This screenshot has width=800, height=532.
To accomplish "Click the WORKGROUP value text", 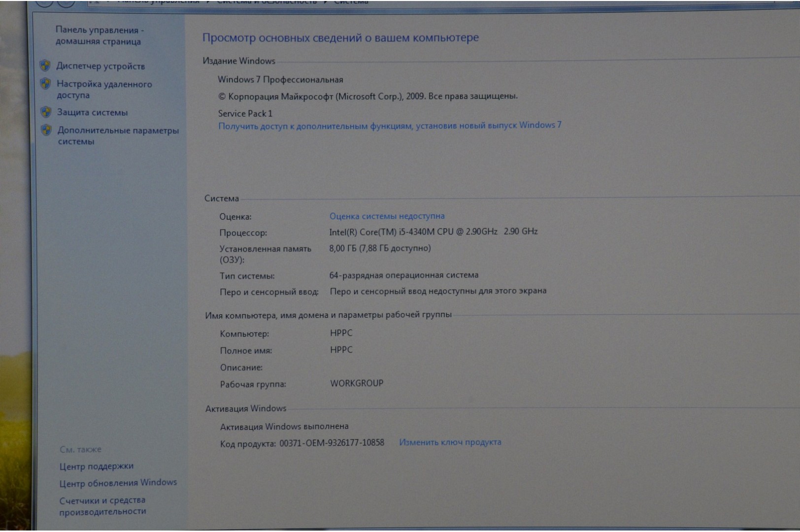I will [357, 383].
